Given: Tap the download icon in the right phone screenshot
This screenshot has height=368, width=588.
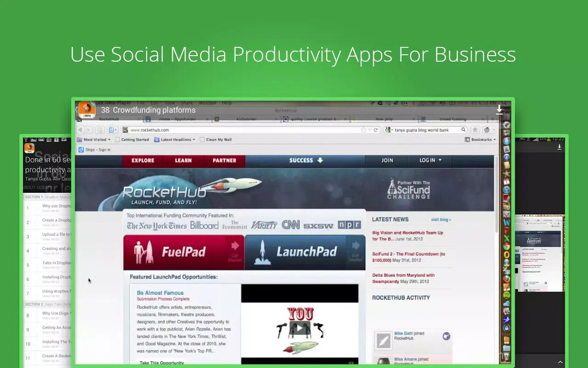Looking at the screenshot, I should 560,147.
